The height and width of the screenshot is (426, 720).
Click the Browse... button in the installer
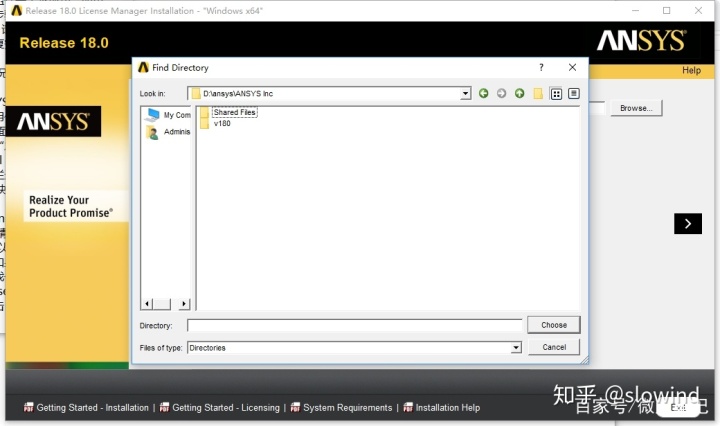coord(636,108)
